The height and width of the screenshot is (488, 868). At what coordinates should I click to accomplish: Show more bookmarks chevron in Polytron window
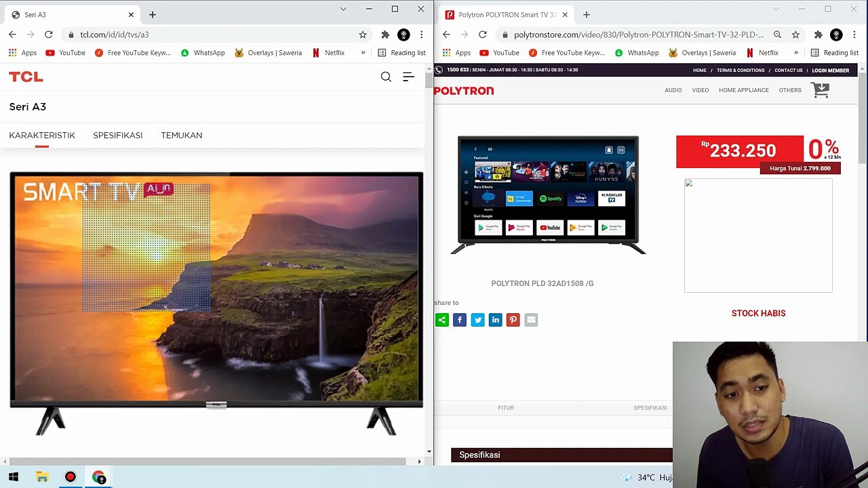click(x=796, y=53)
